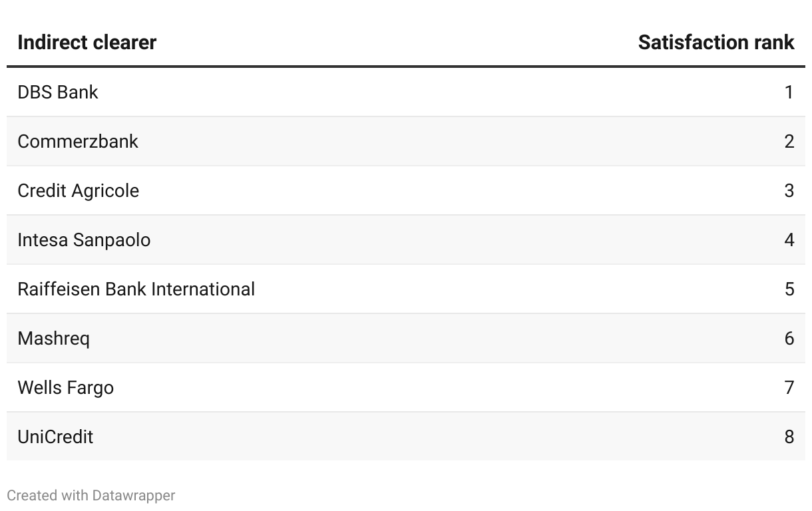Click the Credit Agricole name cell
The image size is (812, 511).
(79, 190)
